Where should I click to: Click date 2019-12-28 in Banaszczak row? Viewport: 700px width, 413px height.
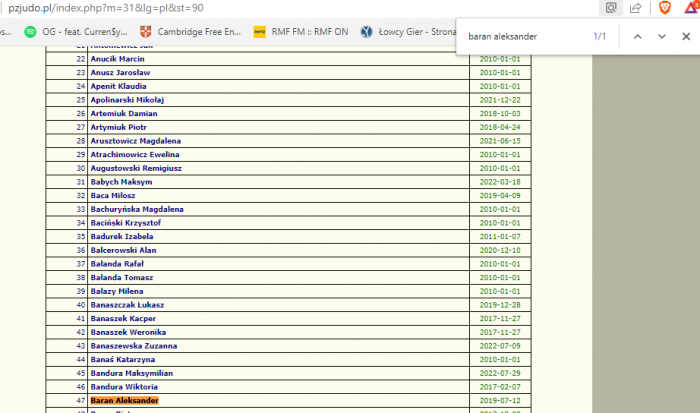(500, 305)
